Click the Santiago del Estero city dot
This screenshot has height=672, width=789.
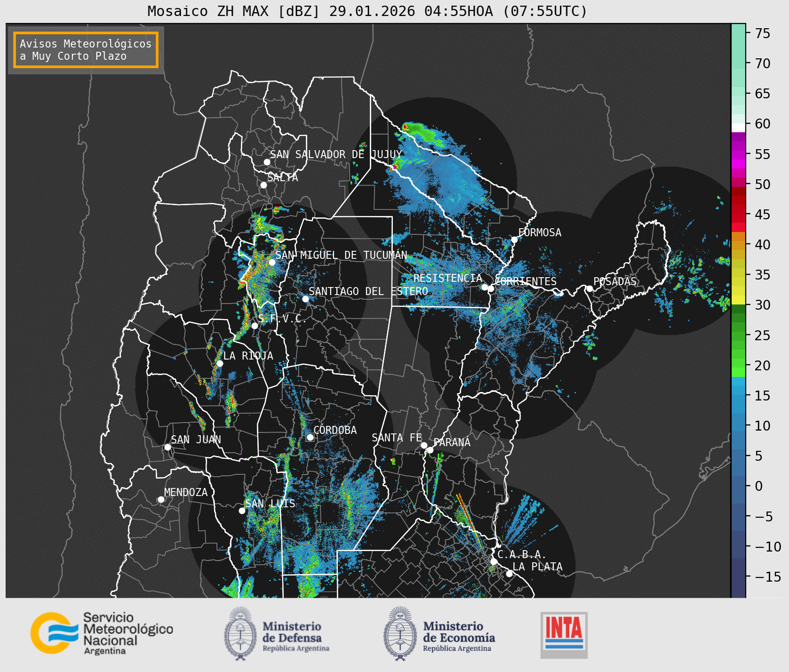point(305,299)
